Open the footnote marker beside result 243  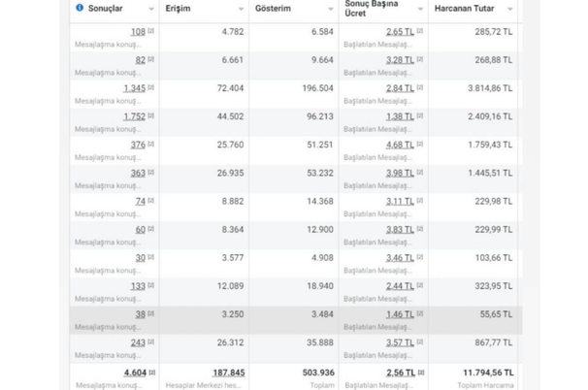(x=151, y=341)
